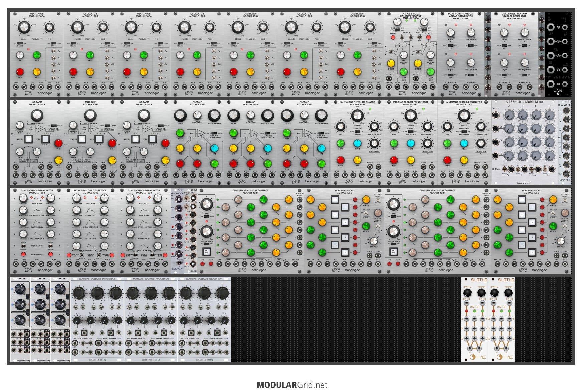Toggle Slow Random A switch on left Module 1016

471,46
